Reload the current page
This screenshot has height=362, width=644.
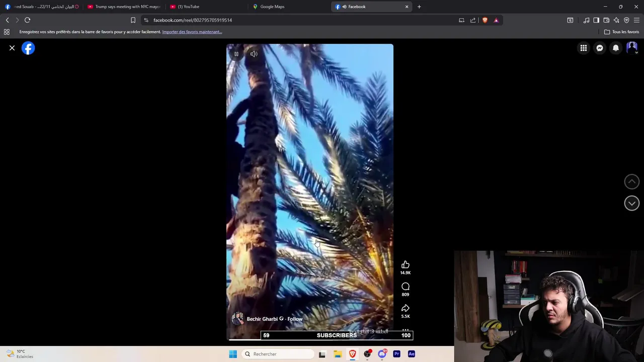point(28,20)
